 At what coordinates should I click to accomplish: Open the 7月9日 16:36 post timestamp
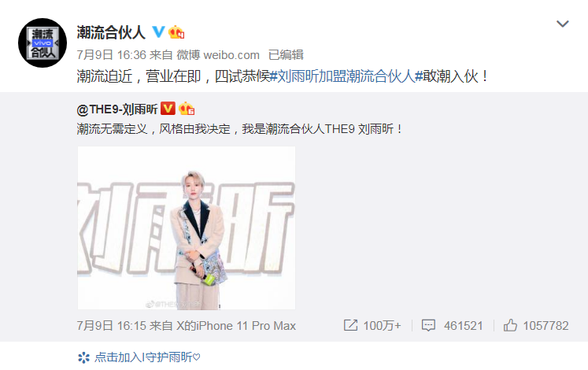[111, 55]
